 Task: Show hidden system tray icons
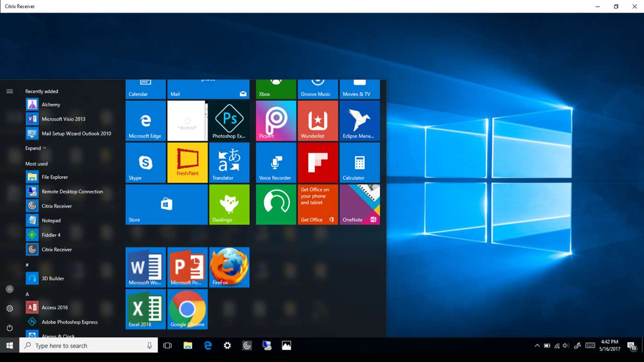click(537, 345)
